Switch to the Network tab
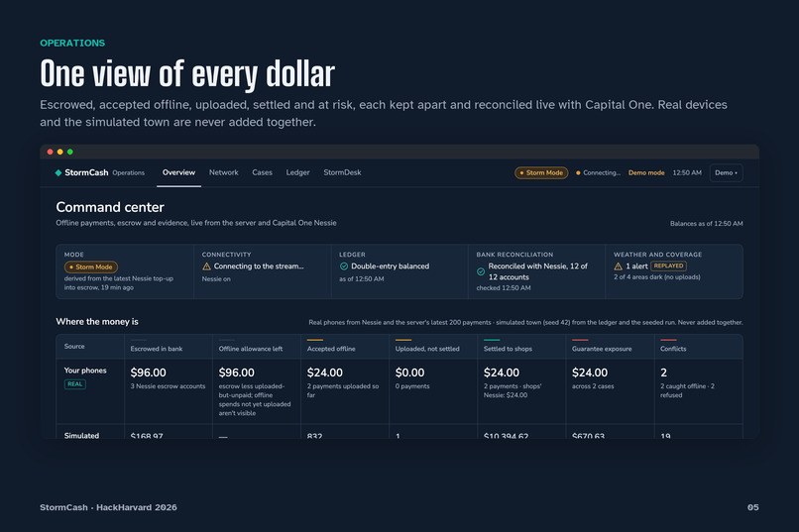The image size is (799, 532). (224, 172)
